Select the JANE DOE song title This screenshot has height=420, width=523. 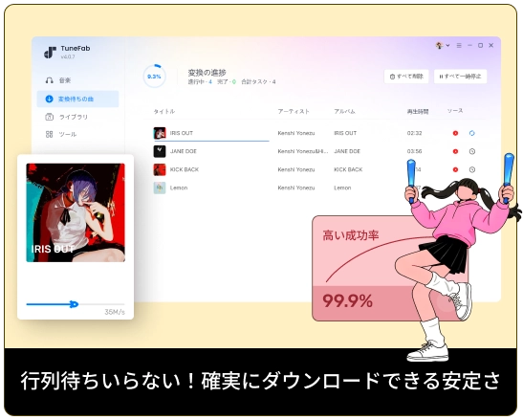coord(184,151)
